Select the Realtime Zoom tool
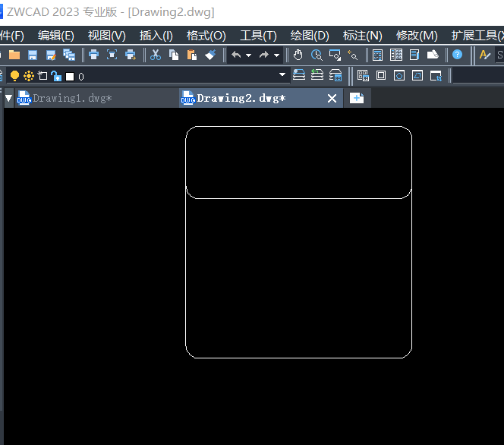The width and height of the screenshot is (504, 445). pyautogui.click(x=317, y=55)
